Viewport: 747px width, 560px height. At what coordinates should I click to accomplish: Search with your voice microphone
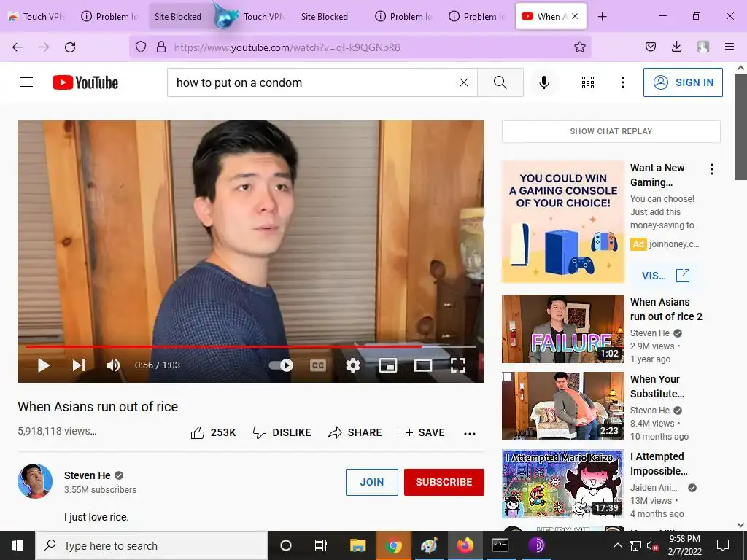coord(544,82)
